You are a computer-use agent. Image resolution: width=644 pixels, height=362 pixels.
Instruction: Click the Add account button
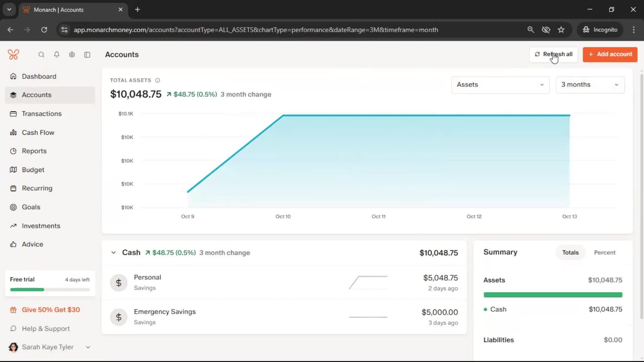[x=610, y=54]
